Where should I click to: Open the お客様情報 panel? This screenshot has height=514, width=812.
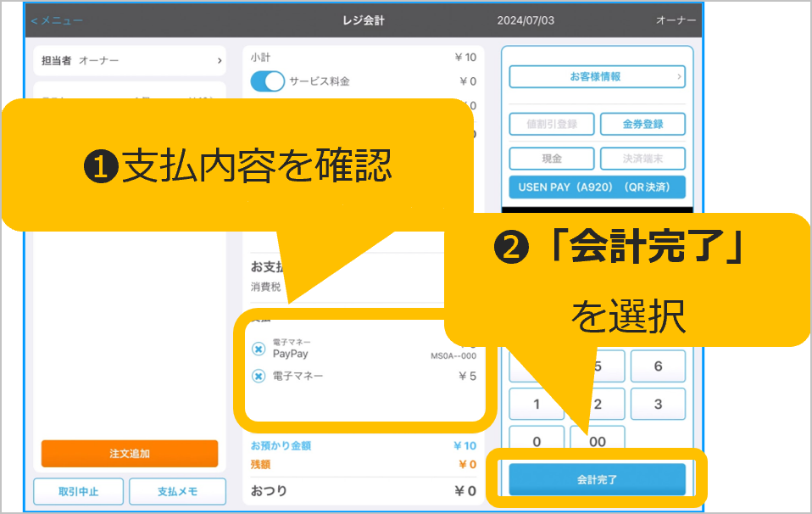[597, 76]
